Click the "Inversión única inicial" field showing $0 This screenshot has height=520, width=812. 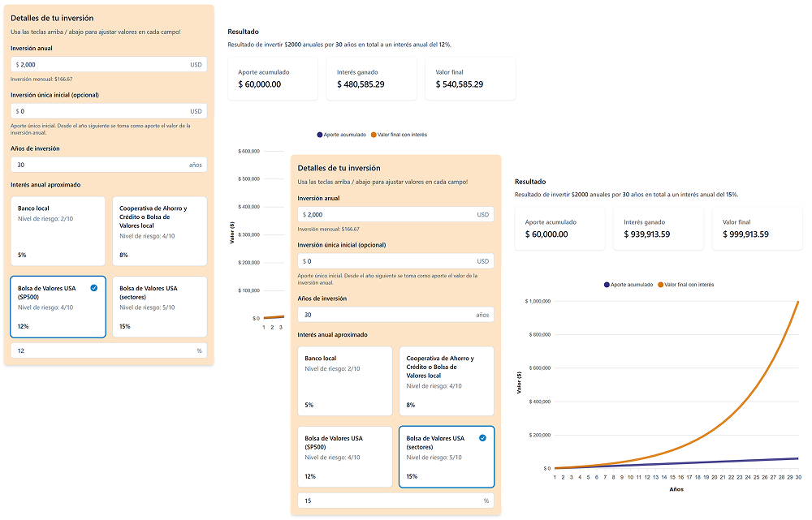coord(108,111)
